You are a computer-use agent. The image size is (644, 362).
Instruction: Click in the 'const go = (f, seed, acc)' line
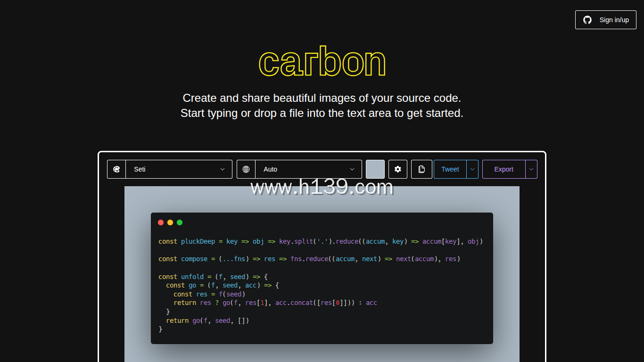(223, 285)
